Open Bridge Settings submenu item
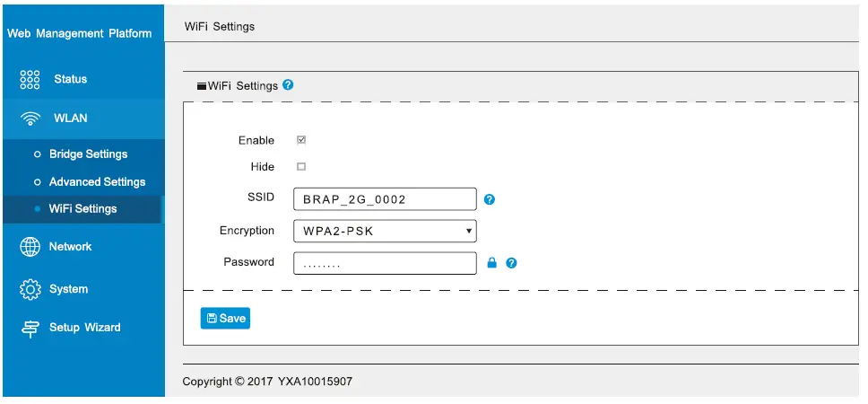 click(x=88, y=154)
